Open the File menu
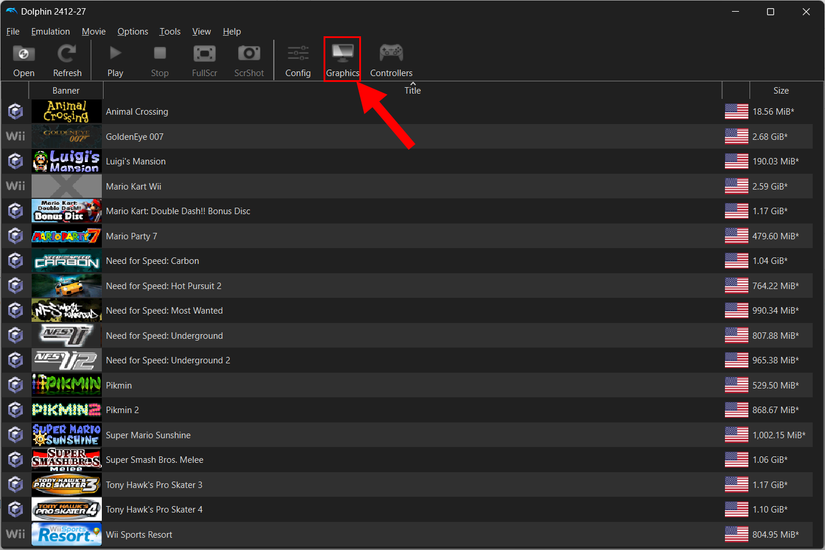 [x=13, y=32]
